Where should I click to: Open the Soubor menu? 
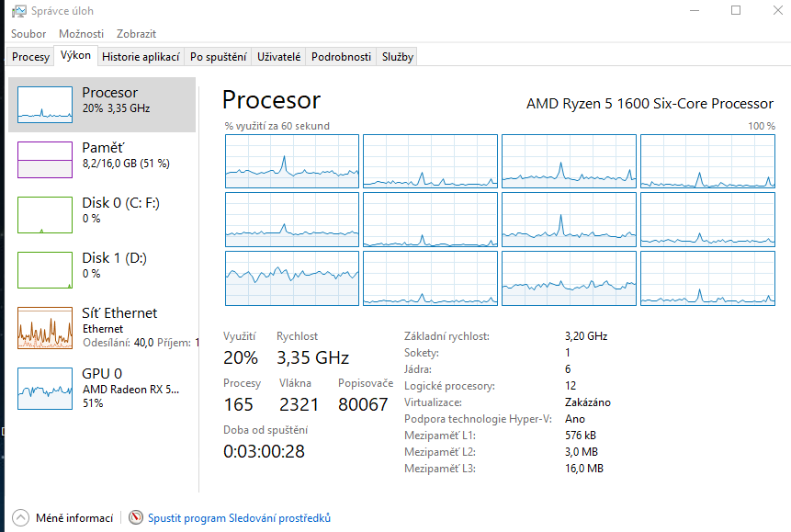pyautogui.click(x=28, y=34)
